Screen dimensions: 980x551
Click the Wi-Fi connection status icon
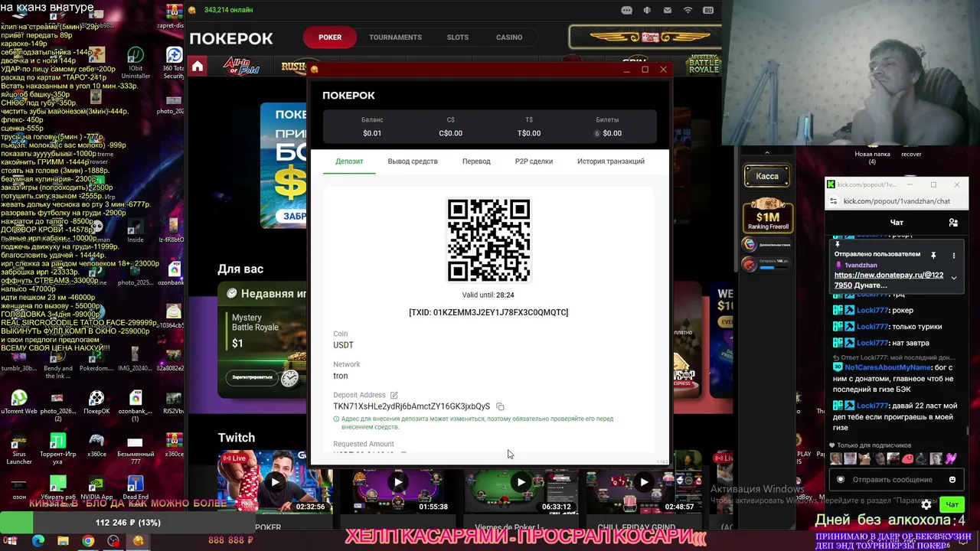[688, 11]
